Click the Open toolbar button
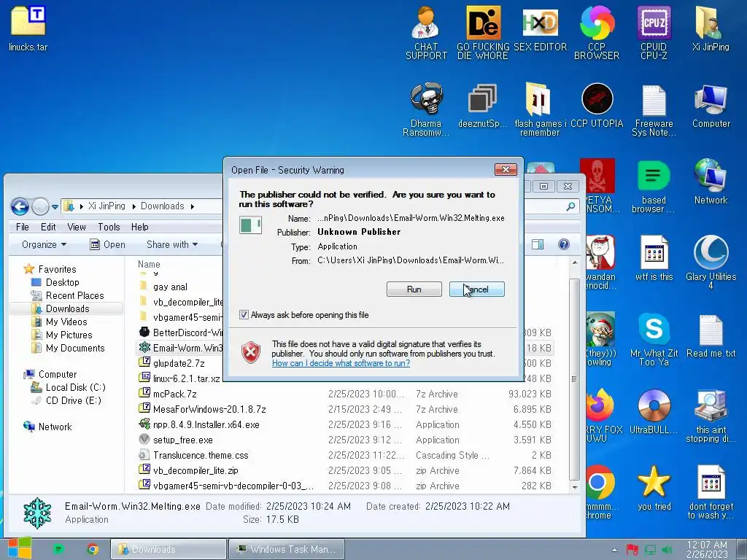The width and height of the screenshot is (747, 560). point(108,244)
